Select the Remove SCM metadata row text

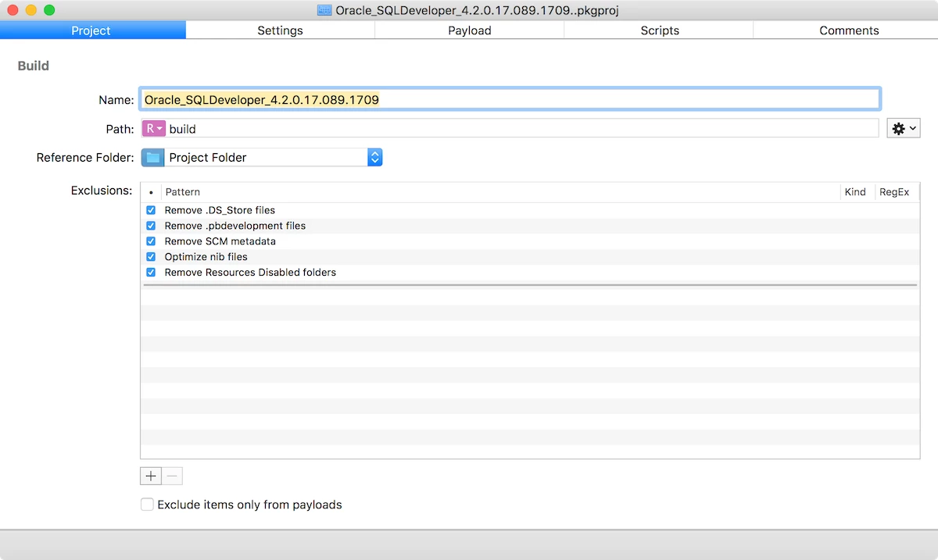[x=220, y=241]
